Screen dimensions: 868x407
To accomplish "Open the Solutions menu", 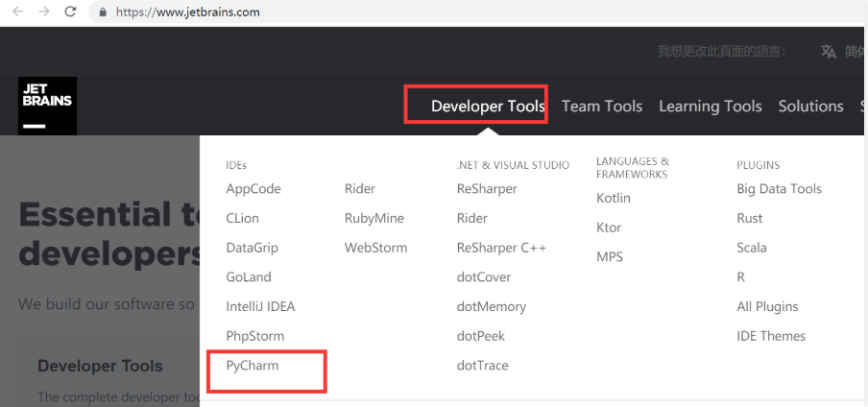I will (x=811, y=106).
